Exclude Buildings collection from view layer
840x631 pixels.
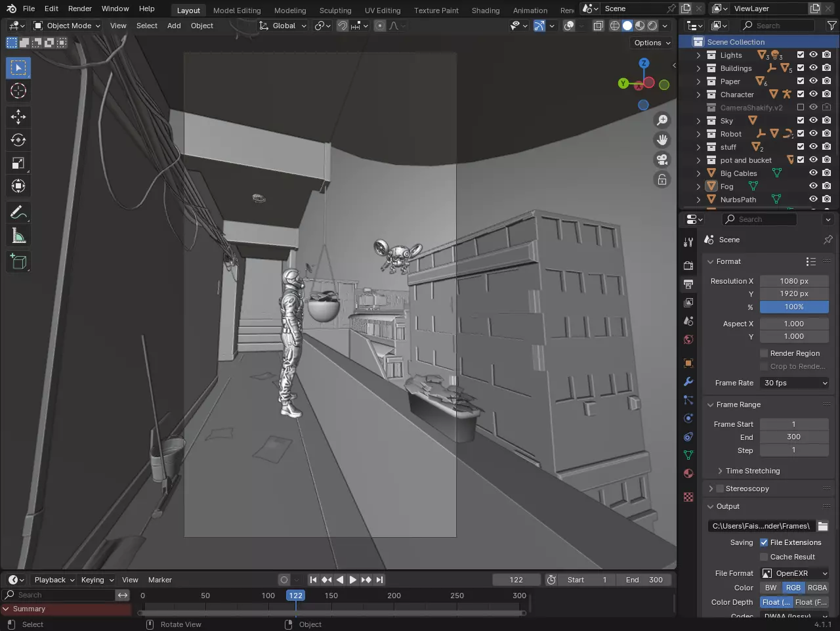801,68
